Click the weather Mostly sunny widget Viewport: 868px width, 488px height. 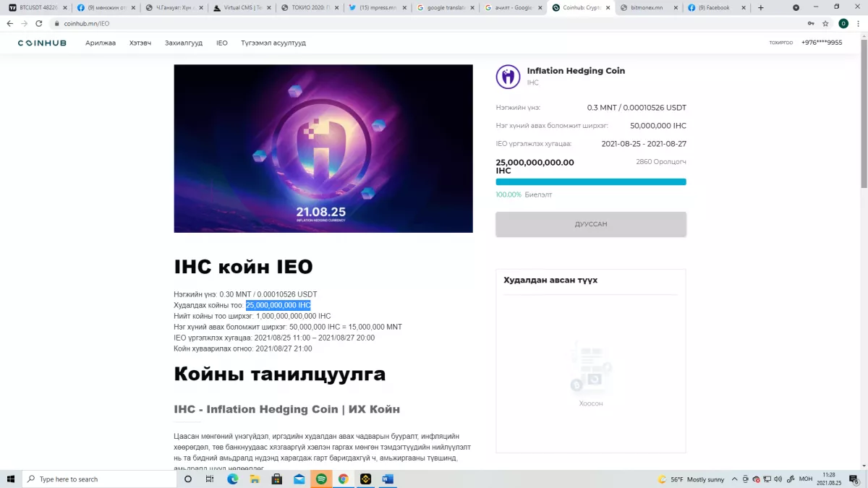pos(691,479)
